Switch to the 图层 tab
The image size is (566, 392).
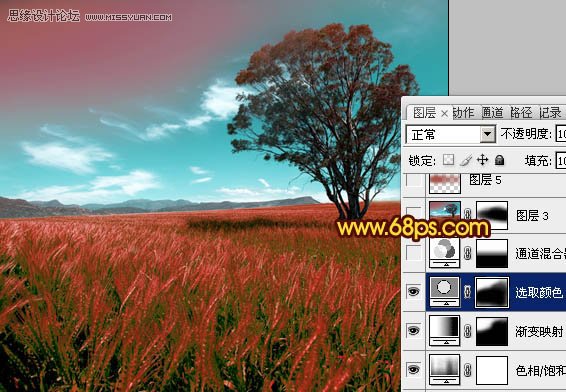coord(424,113)
